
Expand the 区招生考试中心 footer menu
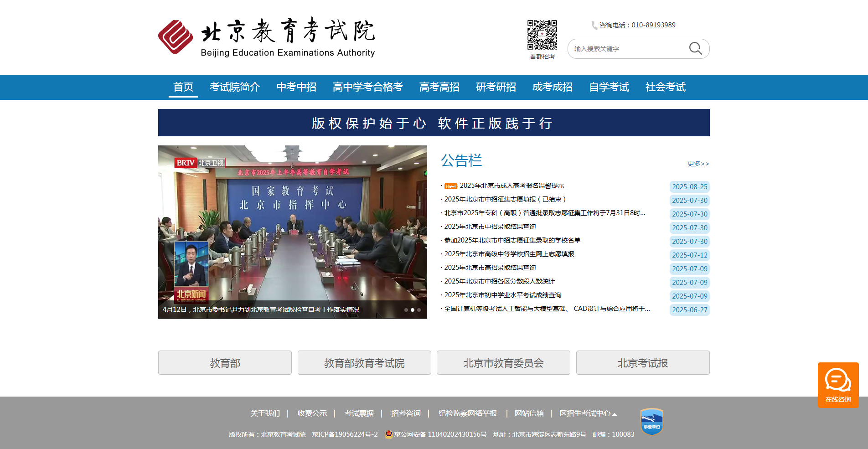[x=589, y=413]
